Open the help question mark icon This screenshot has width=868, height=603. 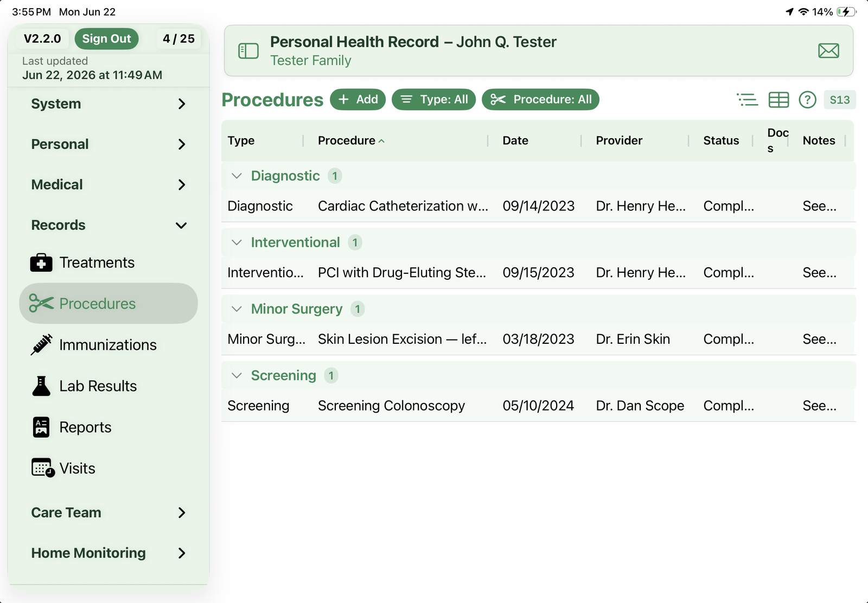pyautogui.click(x=807, y=100)
